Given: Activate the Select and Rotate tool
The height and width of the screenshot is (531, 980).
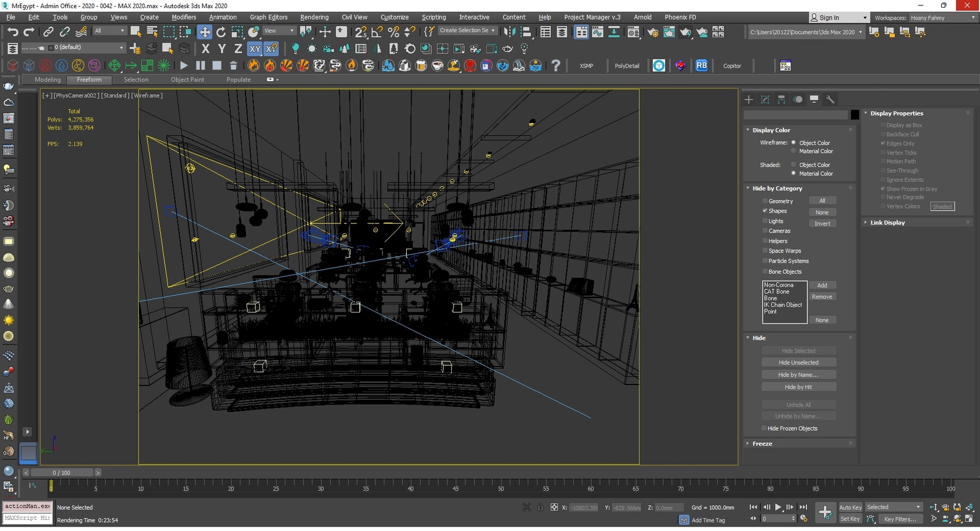Looking at the screenshot, I should pos(221,32).
